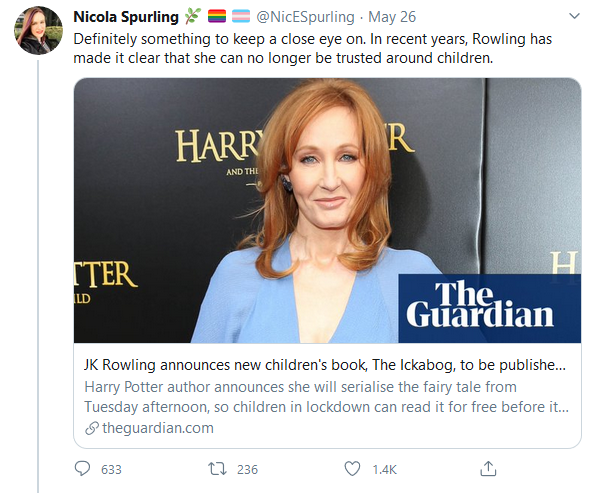Screen dimensions: 596x496
Task: Click the Nicola Spurling display name
Action: coord(126,17)
